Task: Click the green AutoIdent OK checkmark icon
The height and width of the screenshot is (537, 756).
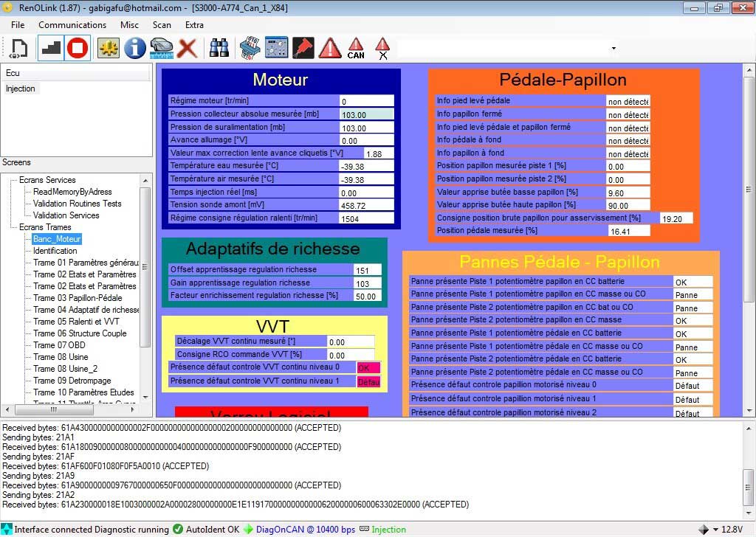Action: (x=178, y=529)
